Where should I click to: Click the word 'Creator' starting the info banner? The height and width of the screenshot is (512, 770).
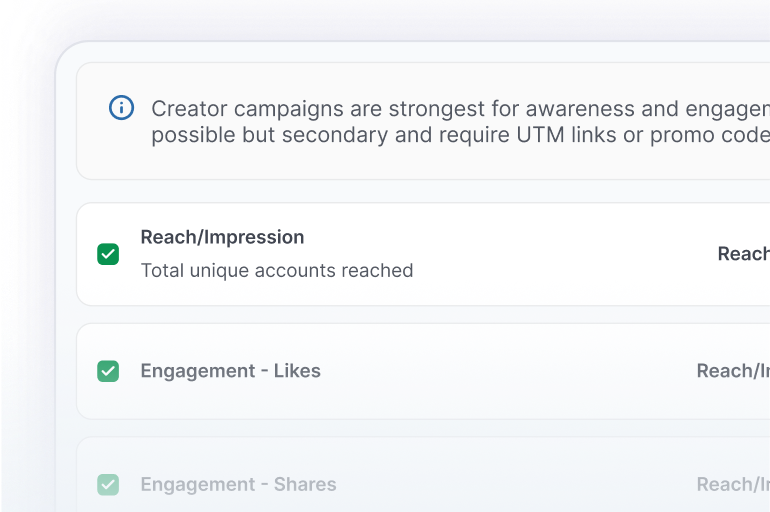click(186, 108)
